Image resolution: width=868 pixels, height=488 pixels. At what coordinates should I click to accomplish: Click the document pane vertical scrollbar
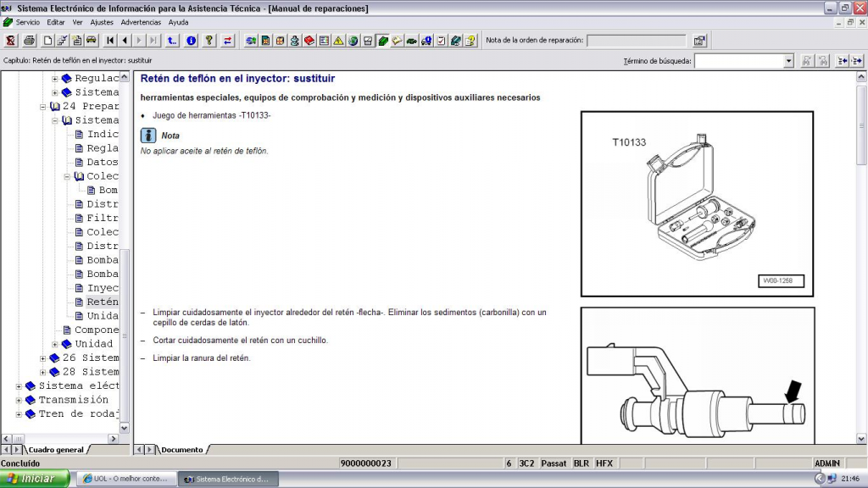(x=861, y=254)
